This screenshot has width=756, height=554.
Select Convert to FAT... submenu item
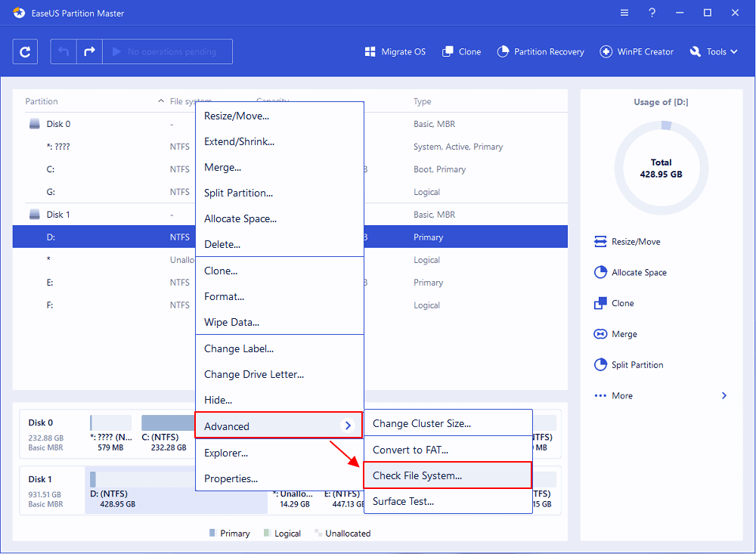coord(448,450)
